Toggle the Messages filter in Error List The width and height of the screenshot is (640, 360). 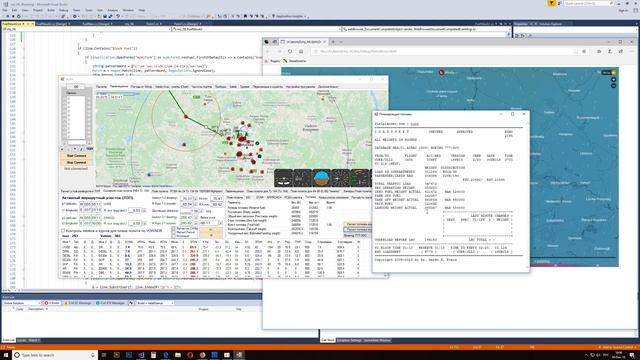111,303
